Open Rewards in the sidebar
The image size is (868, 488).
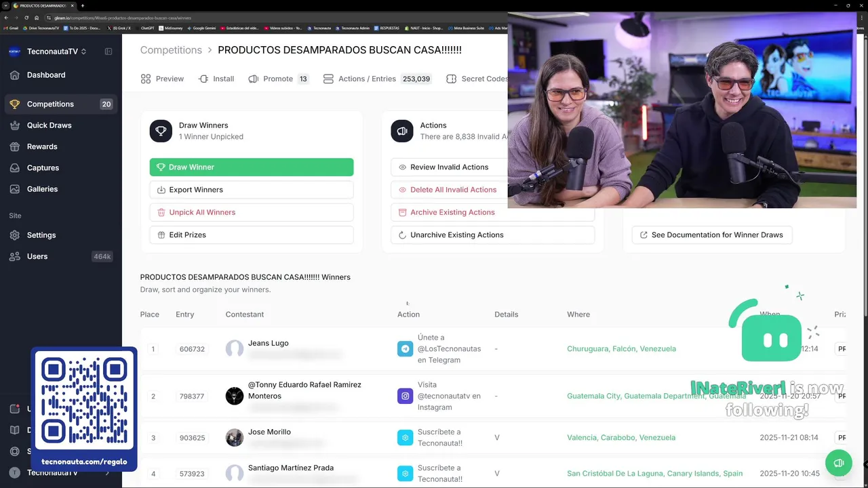point(61,146)
